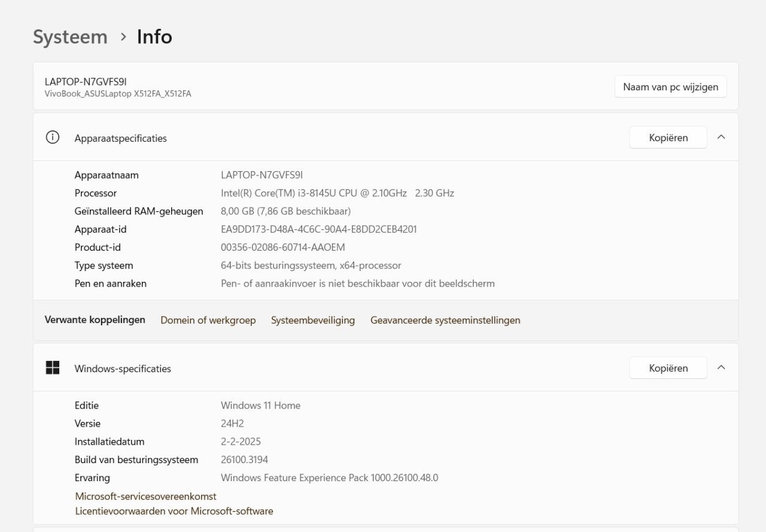Screen dimensions: 766x532
Task: Click the Editie label
Action: (87, 405)
